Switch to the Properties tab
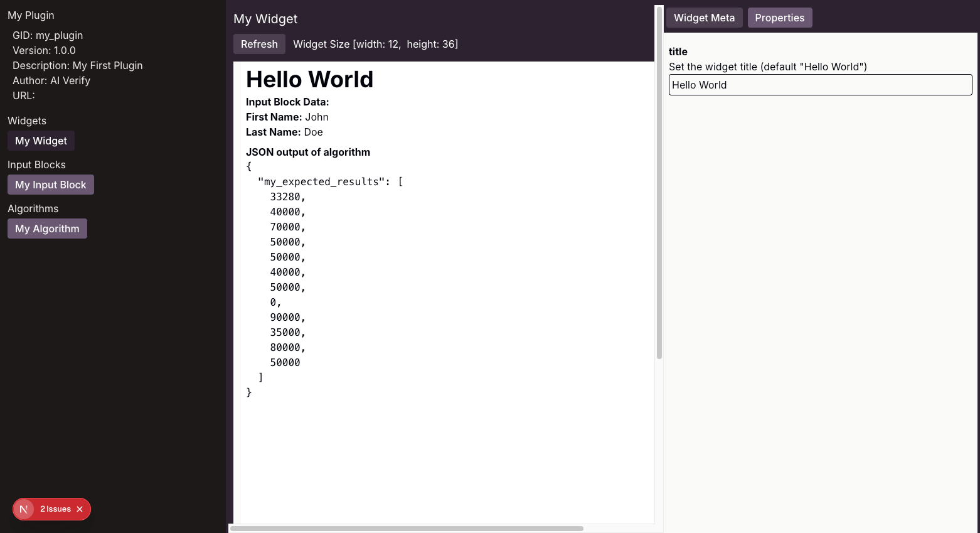 tap(780, 18)
